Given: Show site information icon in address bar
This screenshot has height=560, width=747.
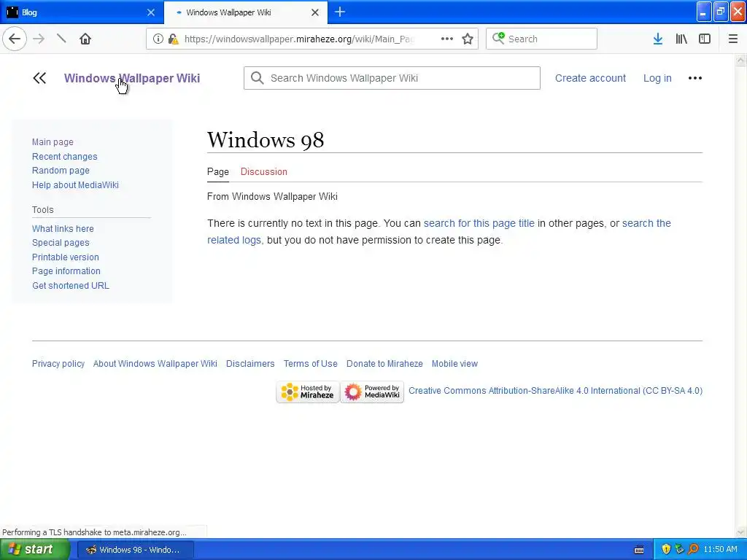Looking at the screenshot, I should point(158,39).
